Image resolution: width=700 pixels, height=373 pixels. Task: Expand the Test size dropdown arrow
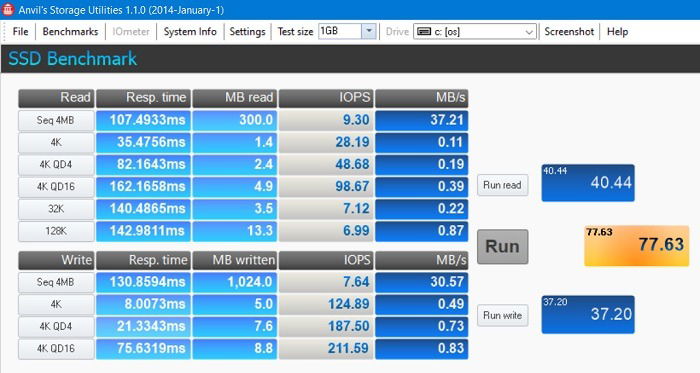(369, 31)
